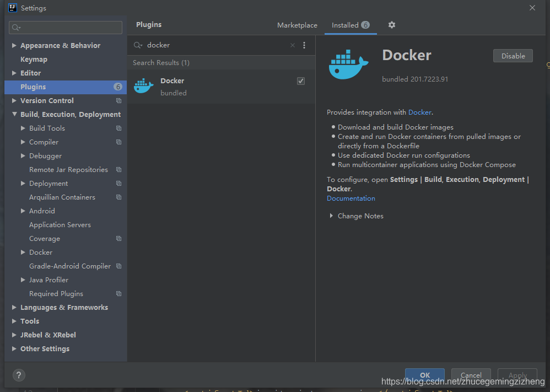Open the plugin settings gear menu
This screenshot has width=550, height=392.
tap(392, 25)
